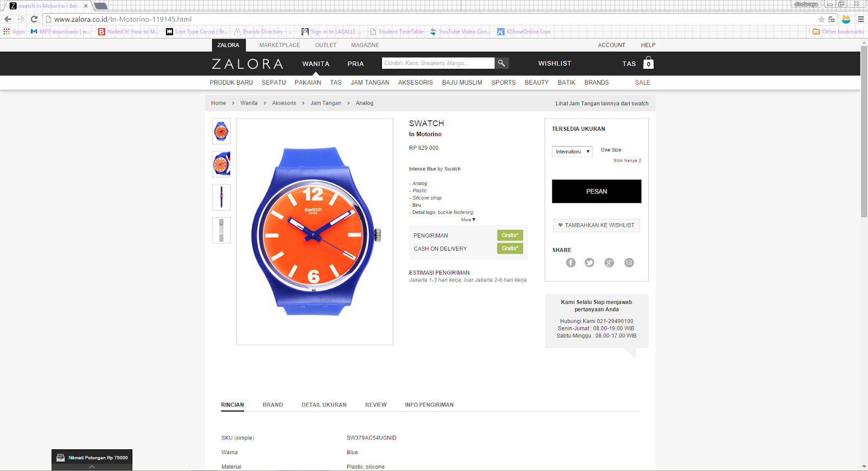Click the ZALORA logo
The width and height of the screenshot is (868, 471).
pyautogui.click(x=247, y=64)
